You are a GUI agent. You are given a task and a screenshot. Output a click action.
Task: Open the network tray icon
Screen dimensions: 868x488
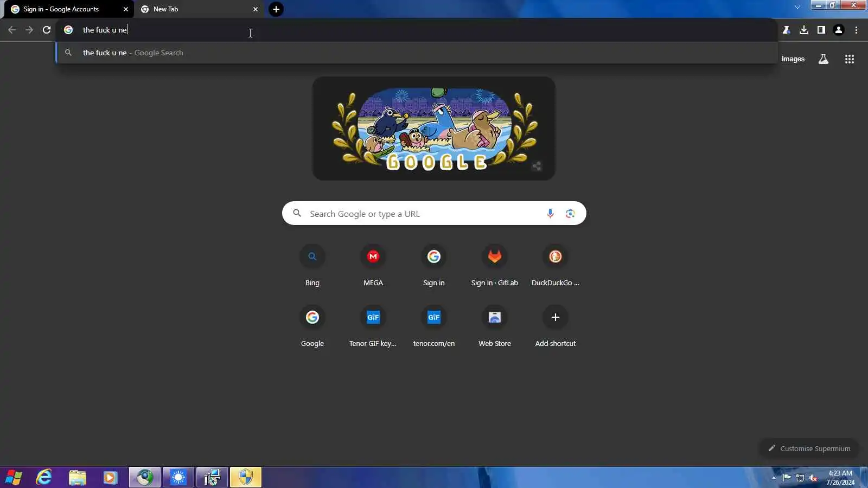pos(800,478)
